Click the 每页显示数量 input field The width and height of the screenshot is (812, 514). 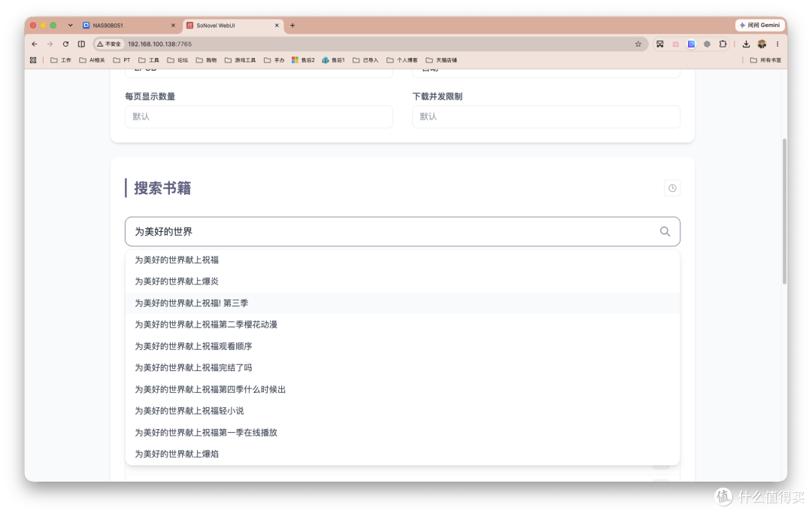259,117
